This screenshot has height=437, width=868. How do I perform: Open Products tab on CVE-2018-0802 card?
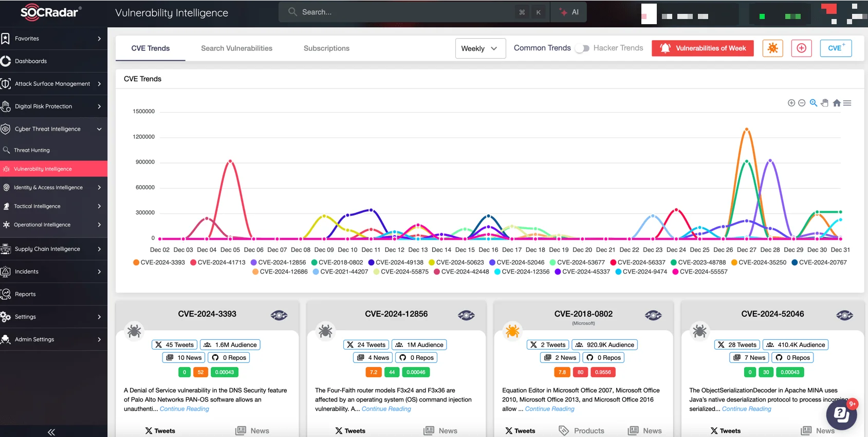point(581,431)
